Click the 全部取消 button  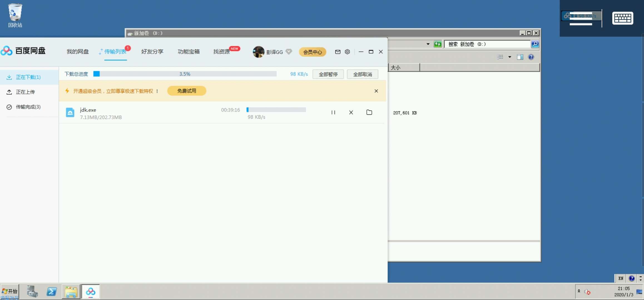click(x=363, y=74)
